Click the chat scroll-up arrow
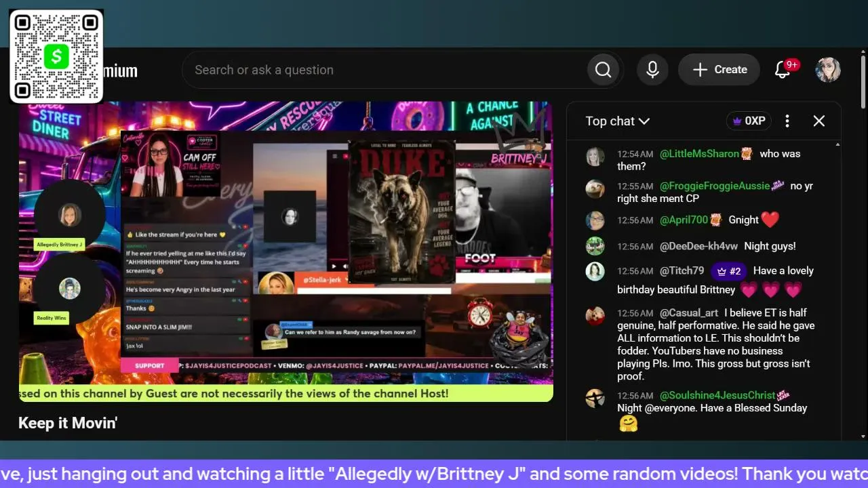 point(838,145)
